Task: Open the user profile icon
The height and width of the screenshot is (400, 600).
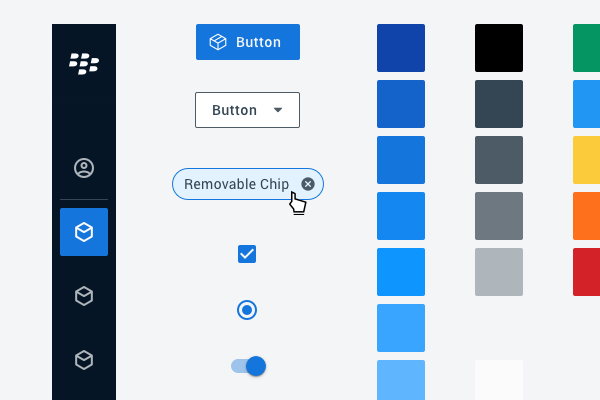Action: [84, 168]
